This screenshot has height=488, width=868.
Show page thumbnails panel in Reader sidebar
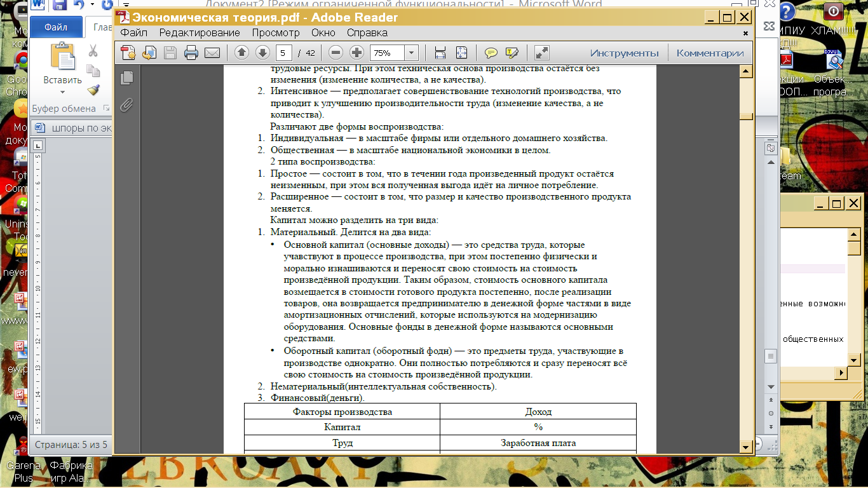click(x=127, y=78)
